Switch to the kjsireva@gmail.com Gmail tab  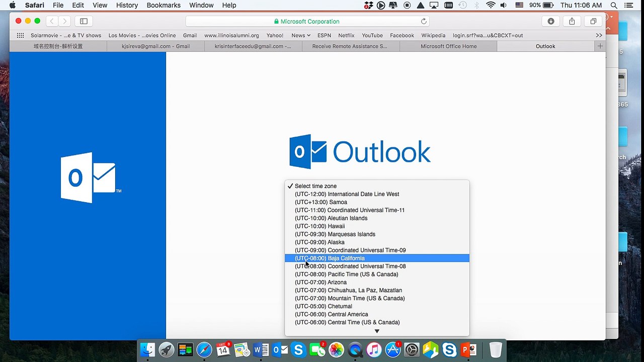pos(155,46)
